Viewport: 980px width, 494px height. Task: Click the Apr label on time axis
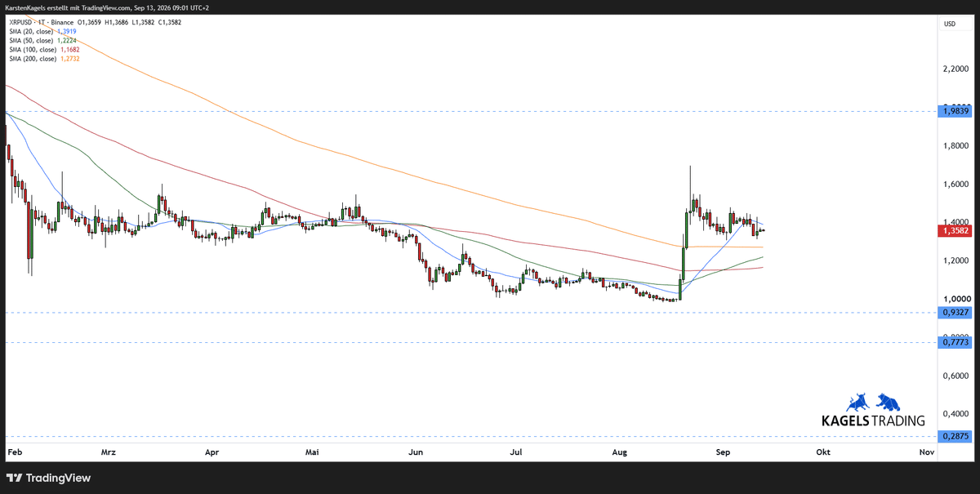point(212,452)
